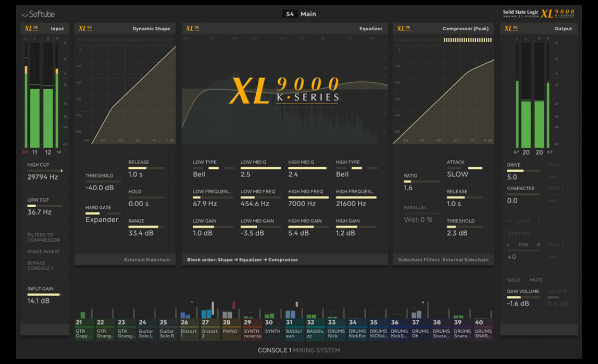Adjust the Range slider

(x=146, y=227)
